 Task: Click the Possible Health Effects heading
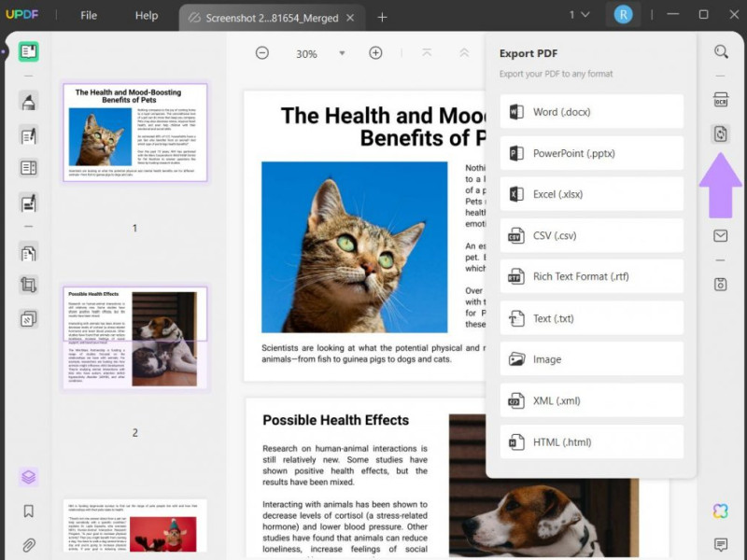(336, 420)
